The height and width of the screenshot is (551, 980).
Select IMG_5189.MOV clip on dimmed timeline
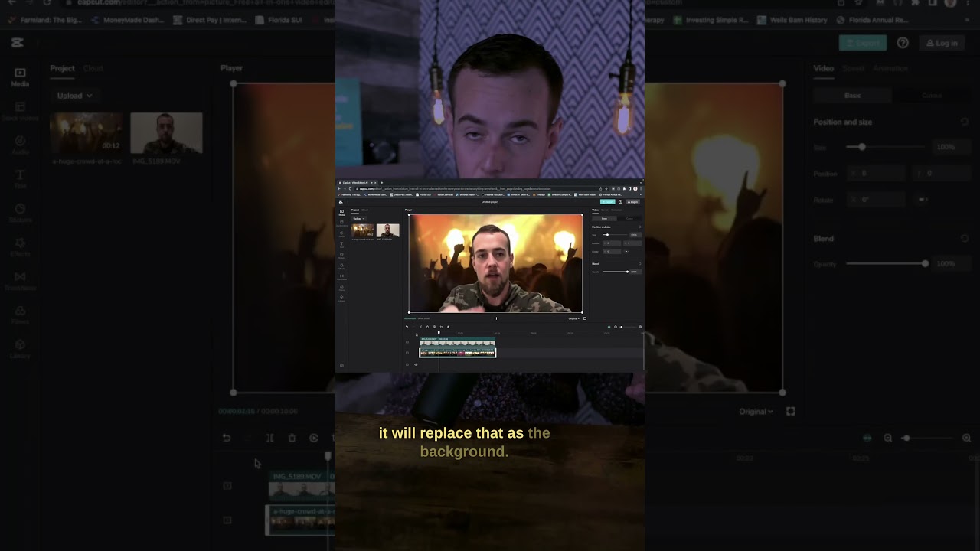(302, 486)
